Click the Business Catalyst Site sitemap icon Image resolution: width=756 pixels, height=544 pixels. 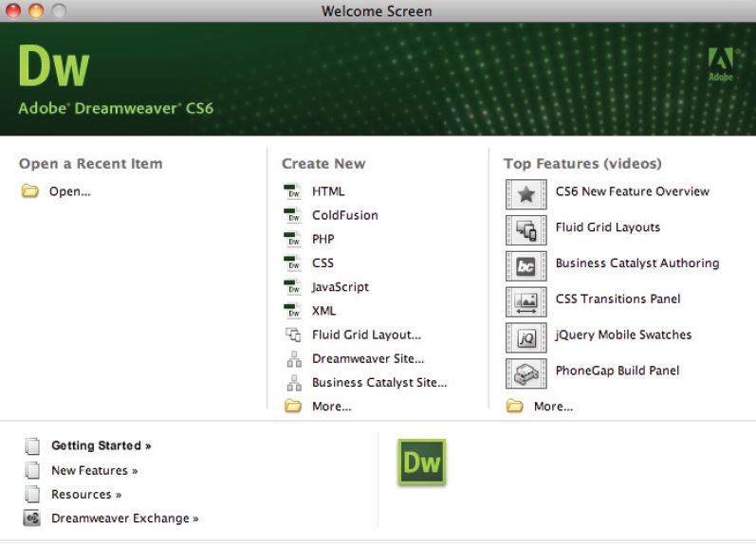[294, 383]
